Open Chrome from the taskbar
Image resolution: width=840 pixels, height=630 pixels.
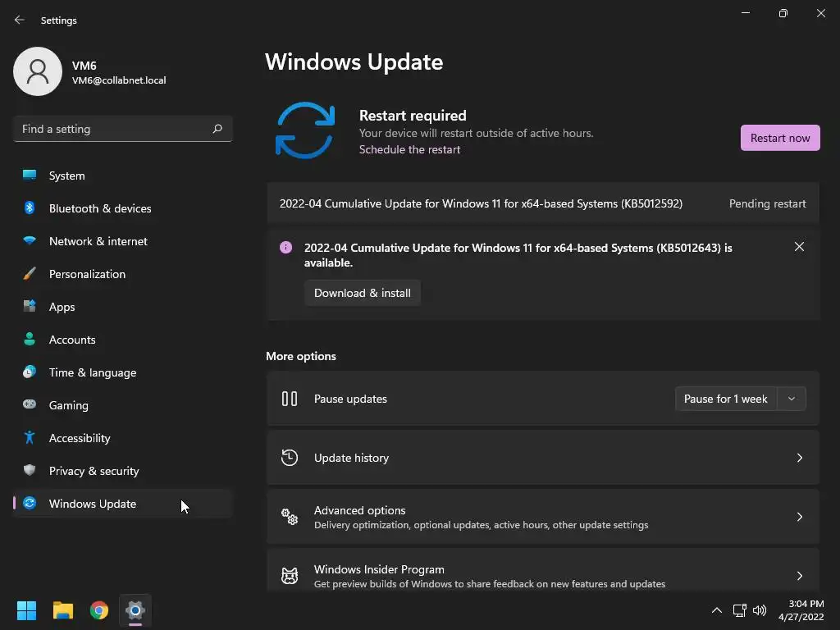tap(99, 610)
